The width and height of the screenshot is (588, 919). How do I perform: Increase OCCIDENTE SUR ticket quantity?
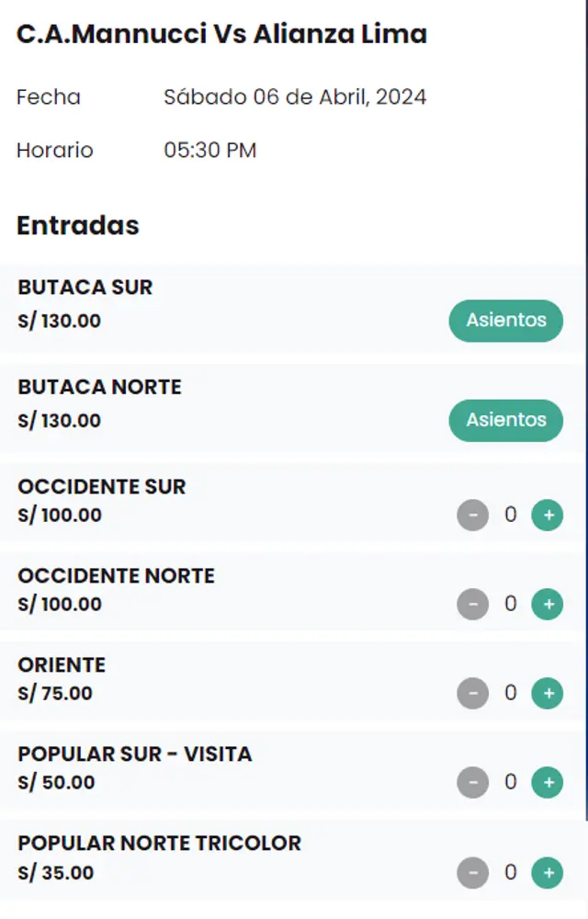[x=547, y=516]
